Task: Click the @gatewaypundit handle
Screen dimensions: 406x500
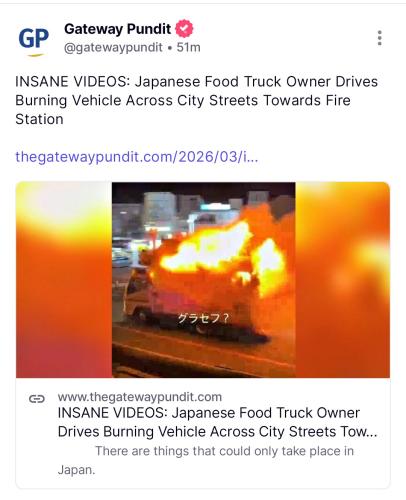Action: click(x=113, y=48)
